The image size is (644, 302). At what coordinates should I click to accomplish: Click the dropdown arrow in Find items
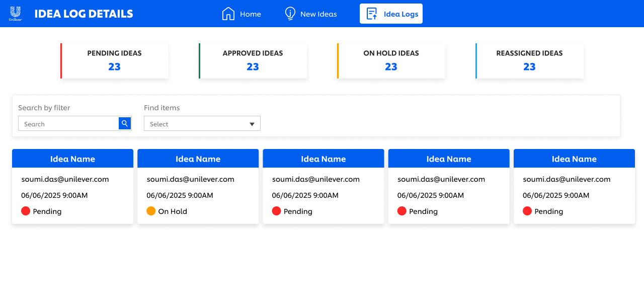[x=252, y=124]
